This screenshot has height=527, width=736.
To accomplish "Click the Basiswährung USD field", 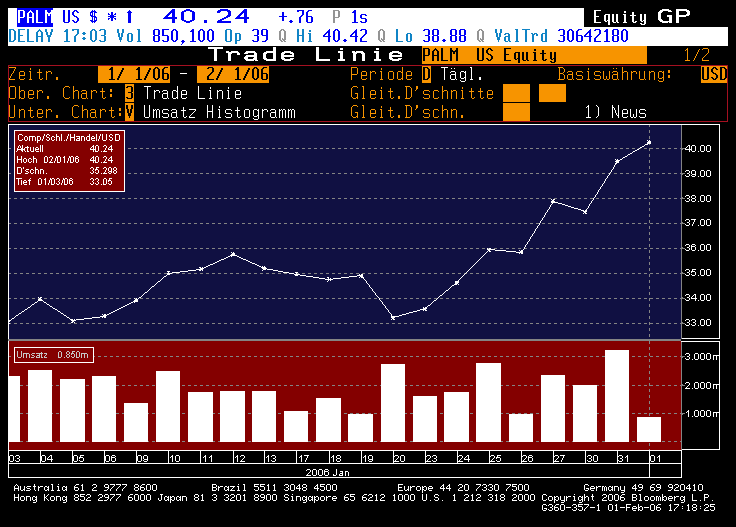I will 714,74.
